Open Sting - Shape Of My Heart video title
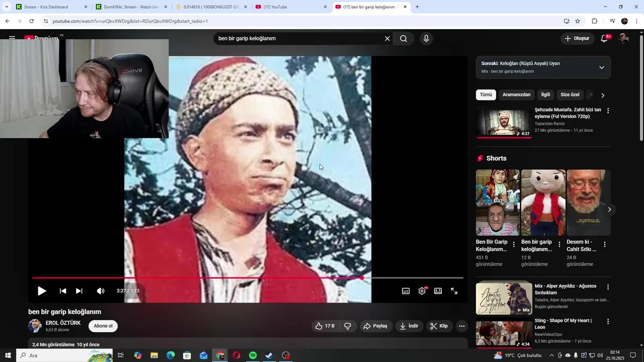Viewport: 644px width, 362px height. pos(563,324)
